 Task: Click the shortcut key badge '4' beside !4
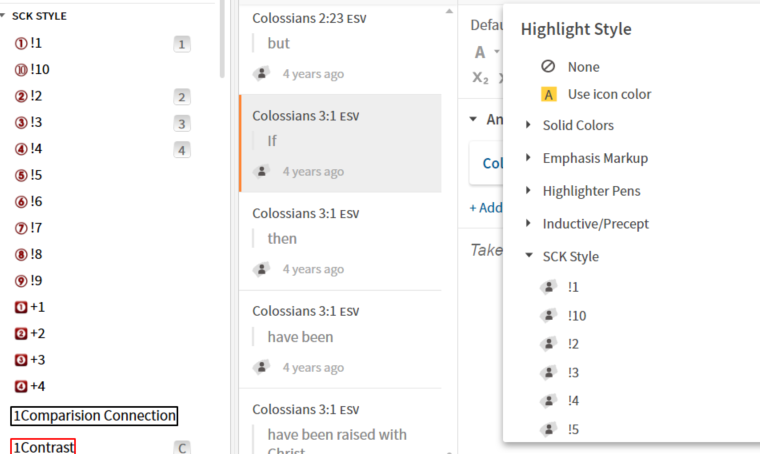tap(182, 150)
